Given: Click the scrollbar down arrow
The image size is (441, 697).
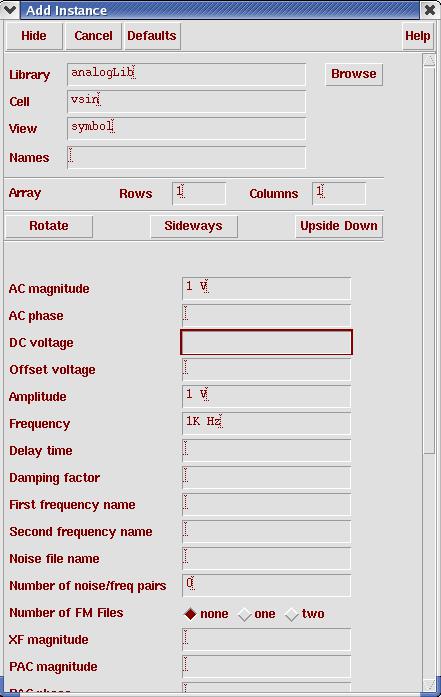Looking at the screenshot, I should click(429, 685).
